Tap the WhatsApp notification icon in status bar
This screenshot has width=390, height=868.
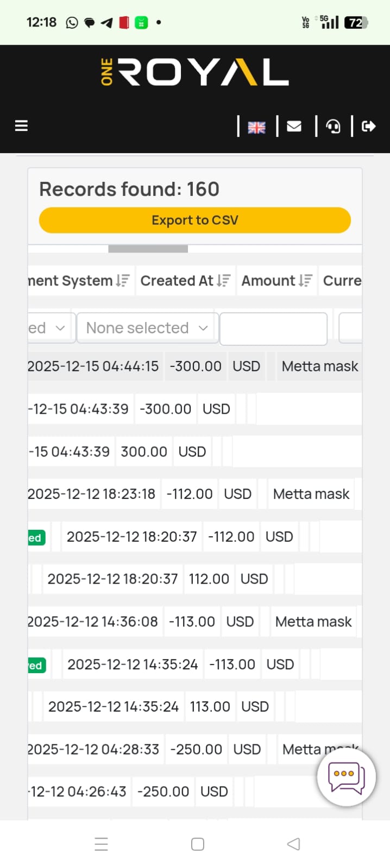tap(72, 22)
